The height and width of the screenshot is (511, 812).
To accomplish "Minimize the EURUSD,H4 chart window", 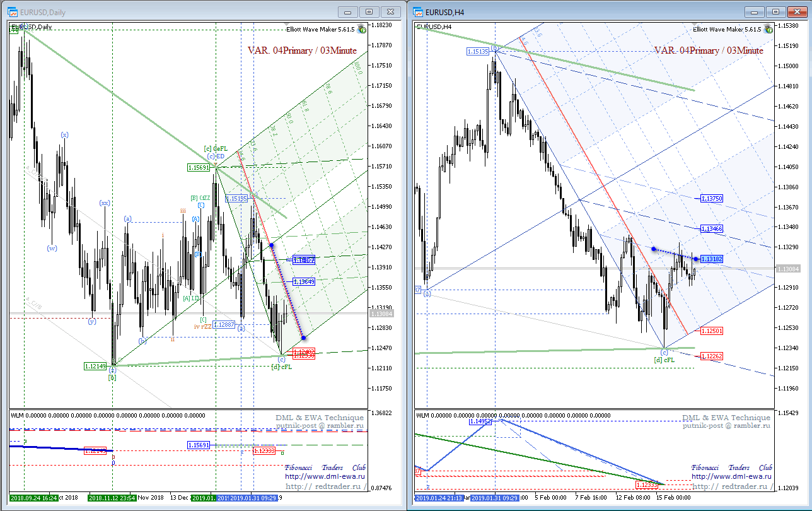I will [753, 11].
